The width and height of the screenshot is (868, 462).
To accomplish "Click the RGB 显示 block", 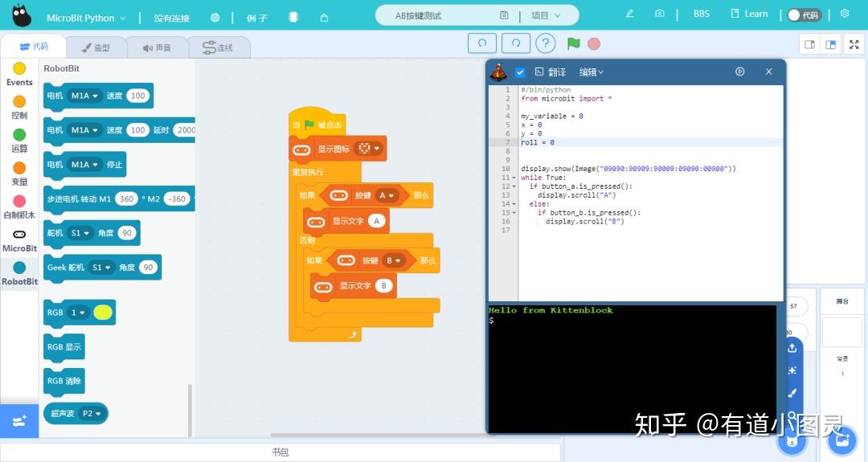I will tap(64, 347).
